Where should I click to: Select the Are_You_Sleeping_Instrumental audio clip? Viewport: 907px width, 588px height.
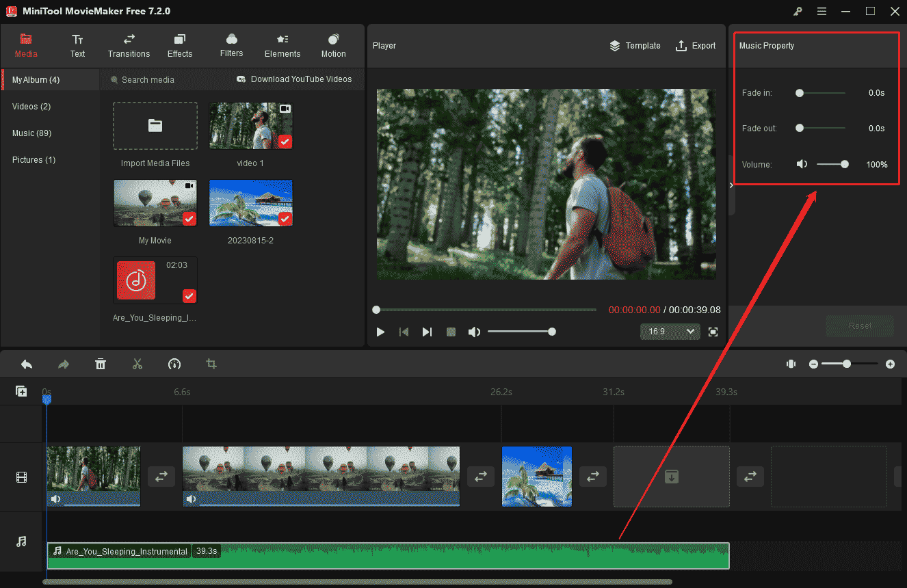[x=388, y=556]
